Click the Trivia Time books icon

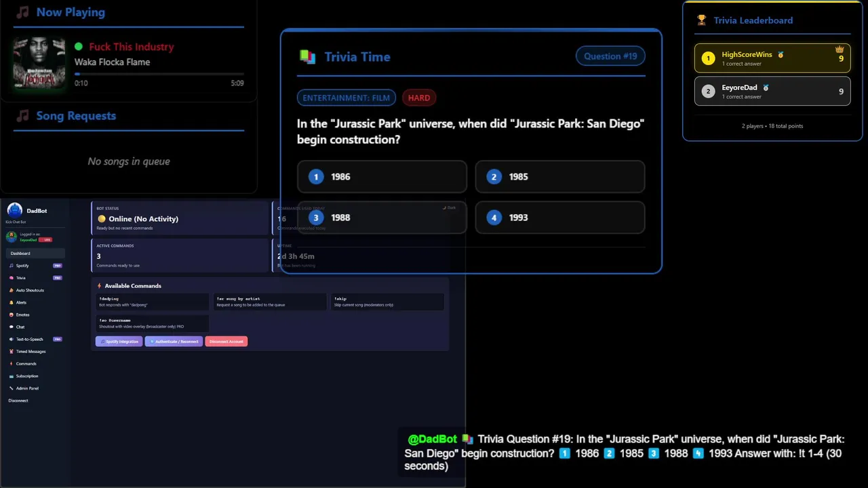pyautogui.click(x=307, y=57)
